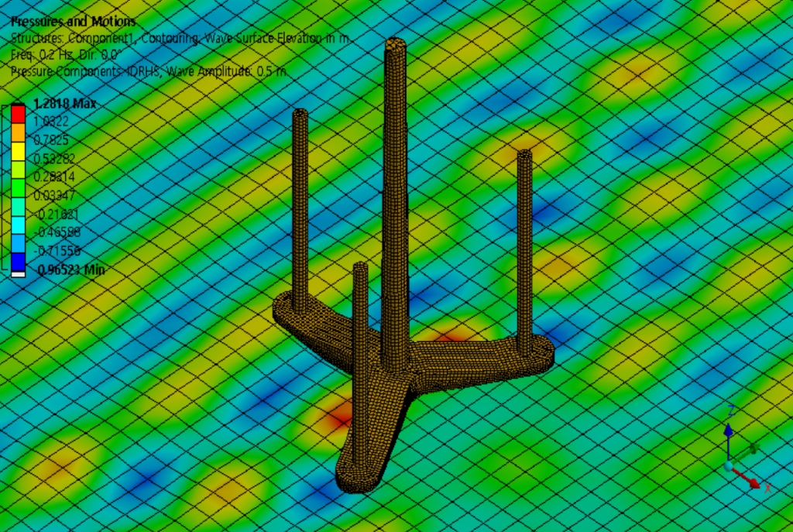Screen dimensions: 793x532
Task: Select the cyan legend color band
Action: point(18,223)
